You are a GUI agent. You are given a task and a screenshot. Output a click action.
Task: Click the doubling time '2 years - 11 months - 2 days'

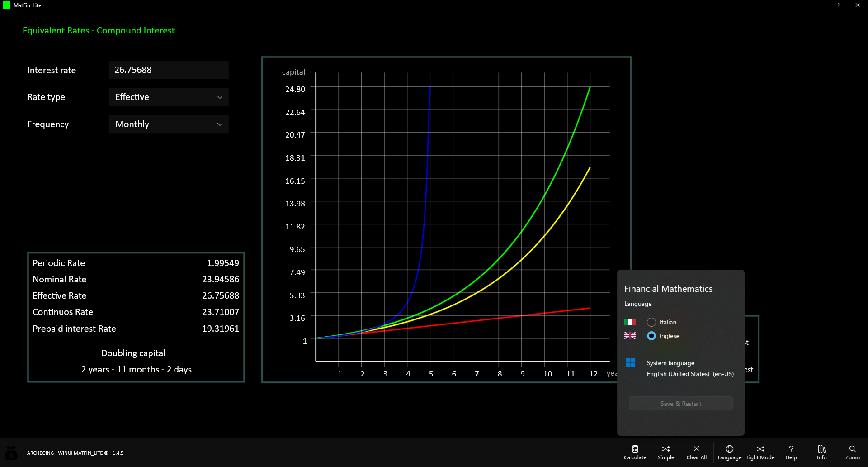point(136,369)
